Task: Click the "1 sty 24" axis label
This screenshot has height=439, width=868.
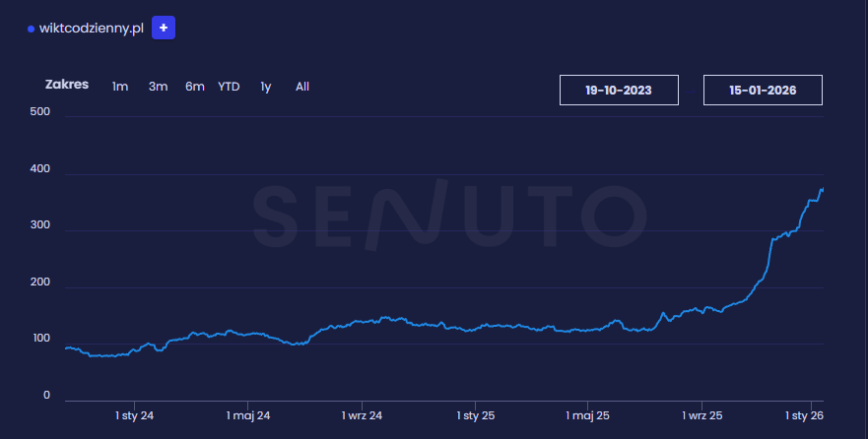Action: click(134, 416)
